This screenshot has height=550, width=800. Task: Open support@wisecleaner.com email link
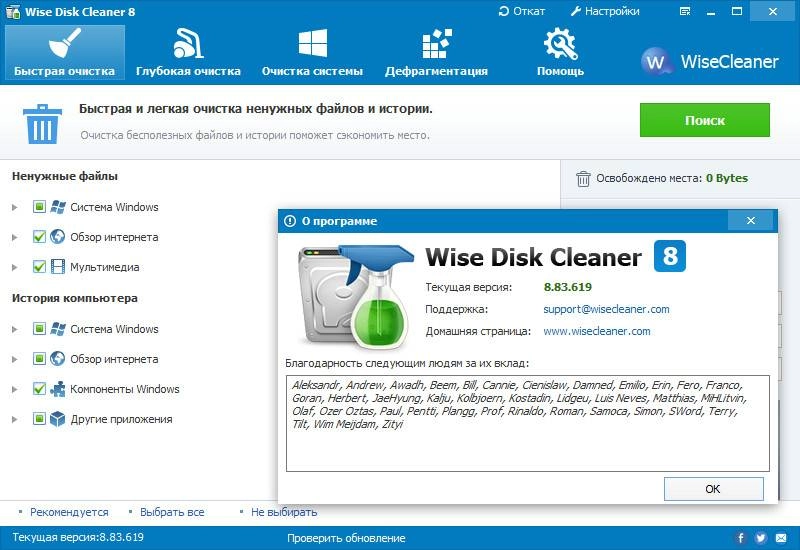tap(606, 309)
